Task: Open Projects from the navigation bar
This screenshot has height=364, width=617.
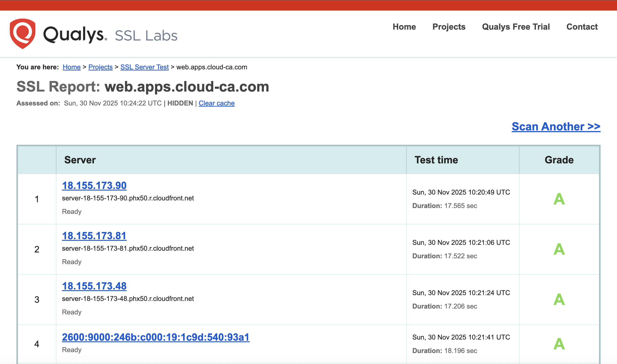Action: 449,27
